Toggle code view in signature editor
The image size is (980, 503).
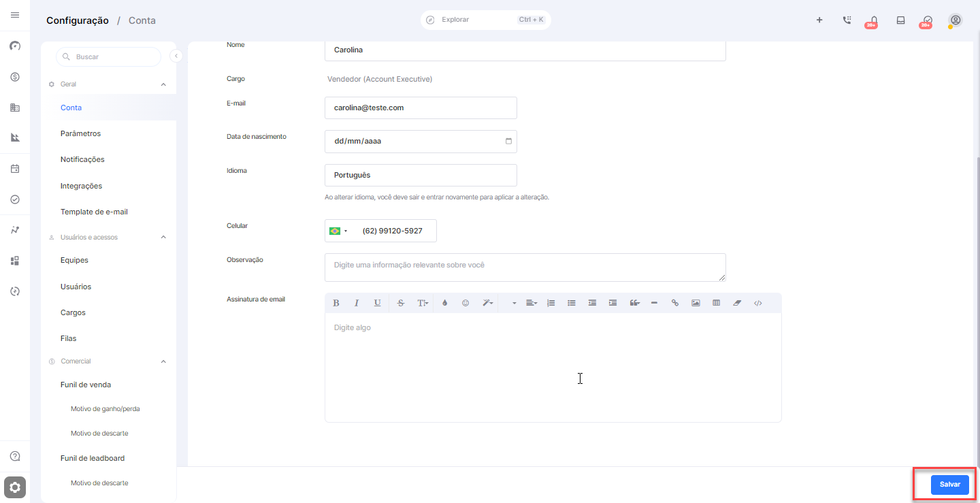[x=757, y=303]
